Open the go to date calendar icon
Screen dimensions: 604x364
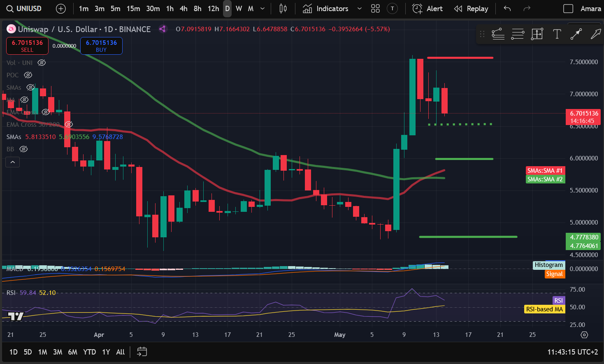coord(142,352)
